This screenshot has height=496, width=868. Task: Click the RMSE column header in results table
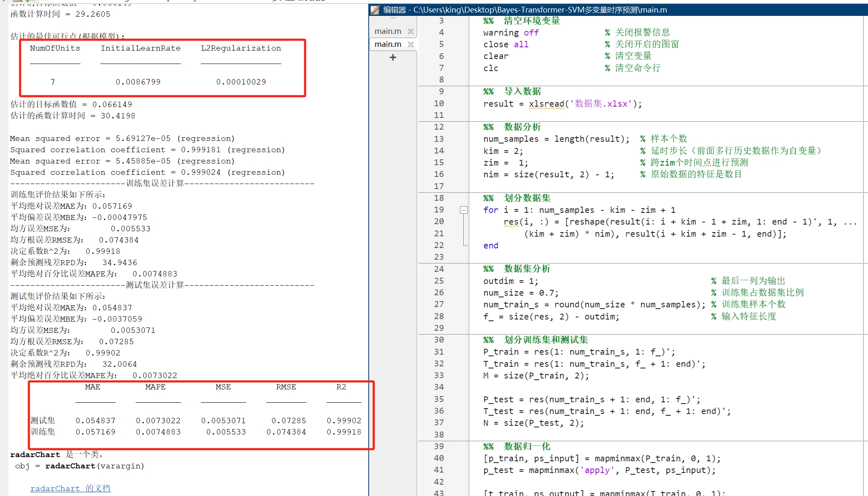(286, 387)
